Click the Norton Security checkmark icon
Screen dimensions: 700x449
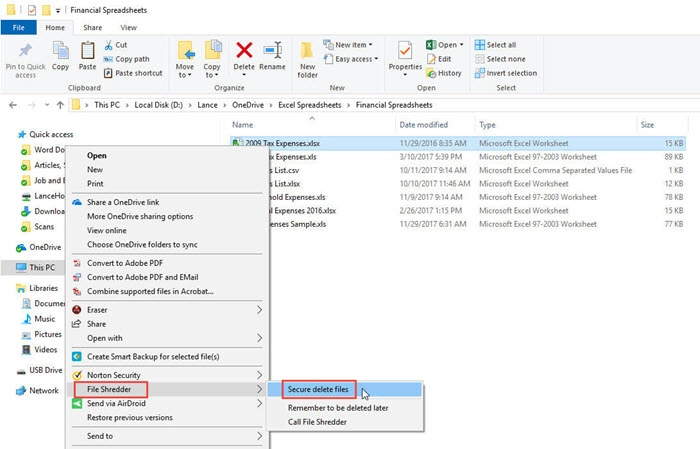coord(77,375)
